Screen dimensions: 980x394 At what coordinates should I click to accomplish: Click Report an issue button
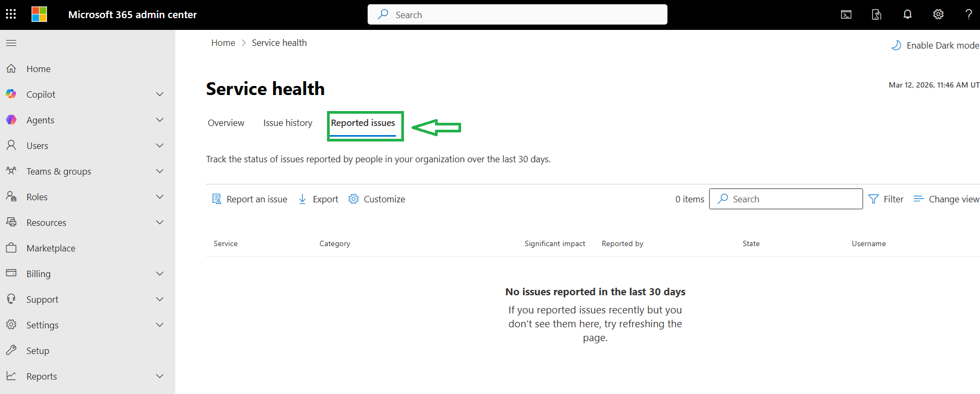[250, 199]
